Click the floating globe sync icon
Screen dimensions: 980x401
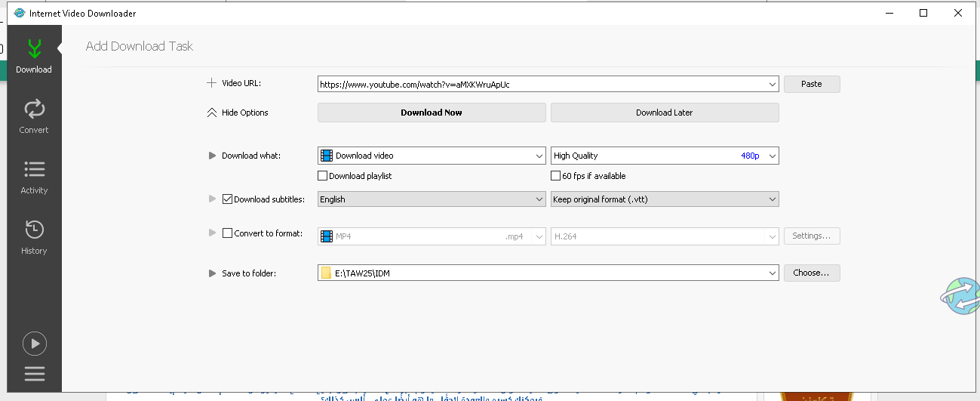(960, 296)
